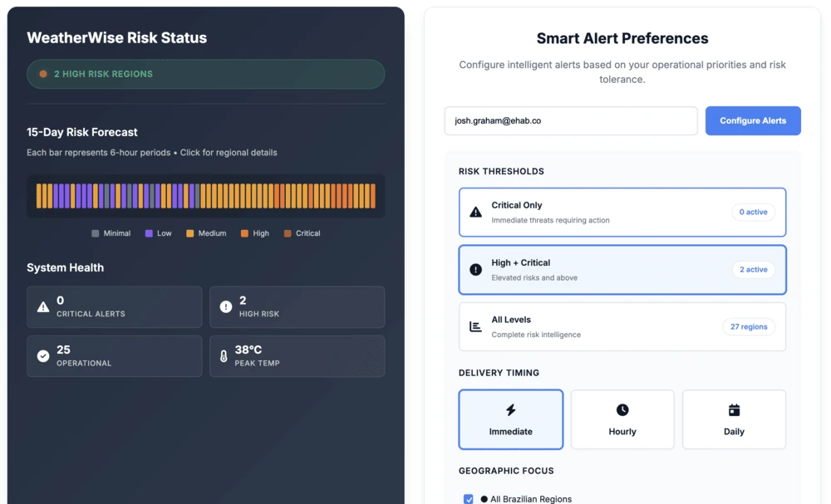Click the calendar icon for Daily delivery
The width and height of the screenshot is (831, 504).
(x=734, y=410)
